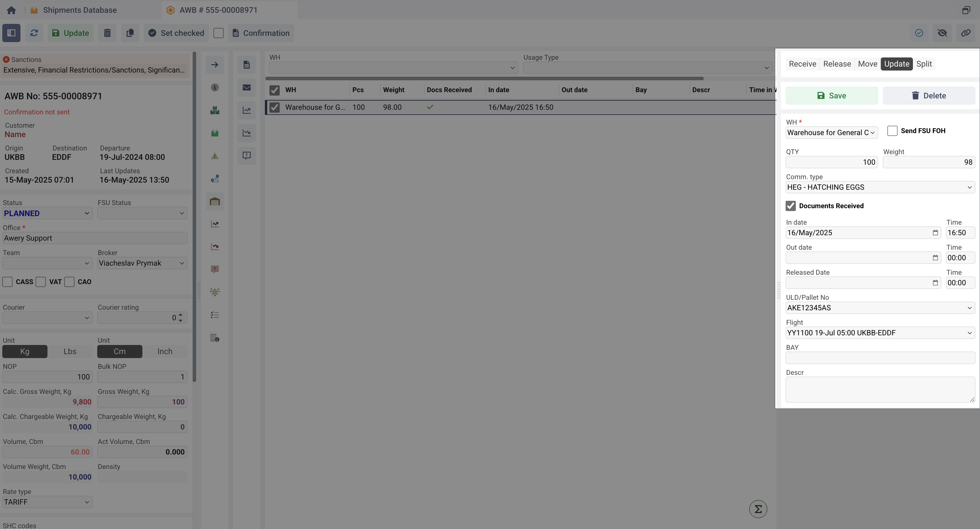Switch to the Release tab
The image size is (980, 529).
click(x=836, y=64)
